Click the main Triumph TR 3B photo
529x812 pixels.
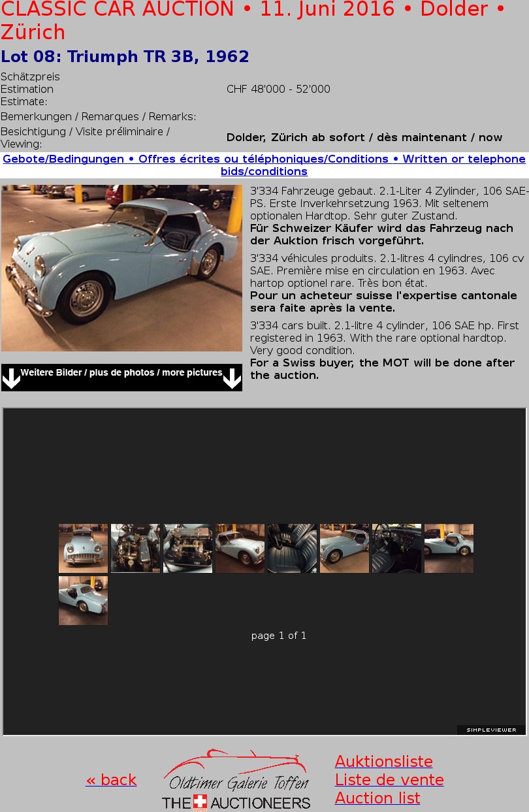(121, 268)
